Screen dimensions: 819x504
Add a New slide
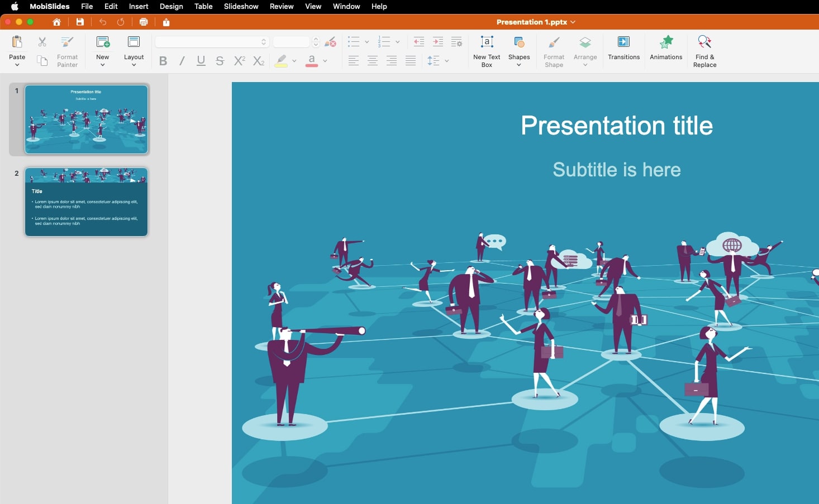point(103,47)
